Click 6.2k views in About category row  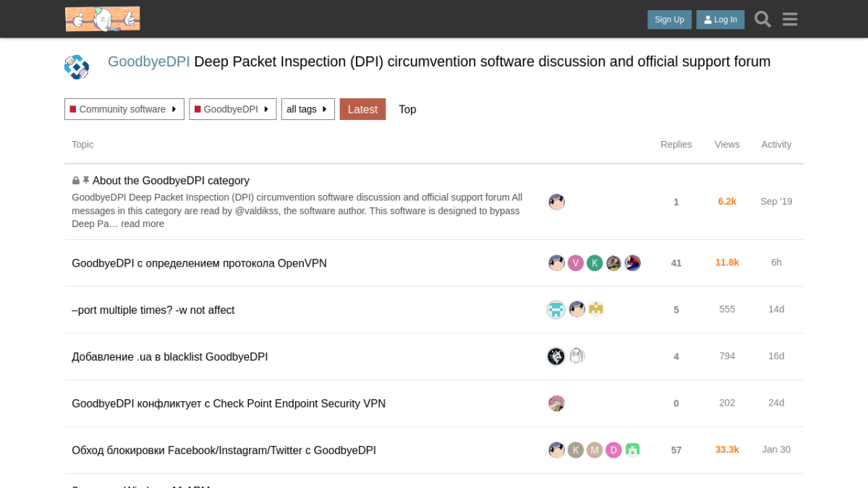pyautogui.click(x=727, y=202)
